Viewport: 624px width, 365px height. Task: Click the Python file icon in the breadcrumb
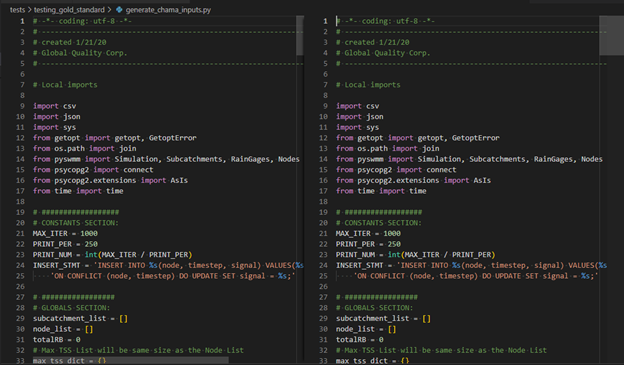119,10
